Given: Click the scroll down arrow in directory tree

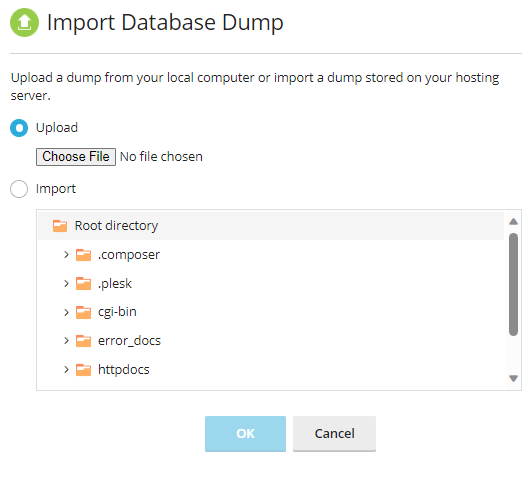Looking at the screenshot, I should coord(514,378).
